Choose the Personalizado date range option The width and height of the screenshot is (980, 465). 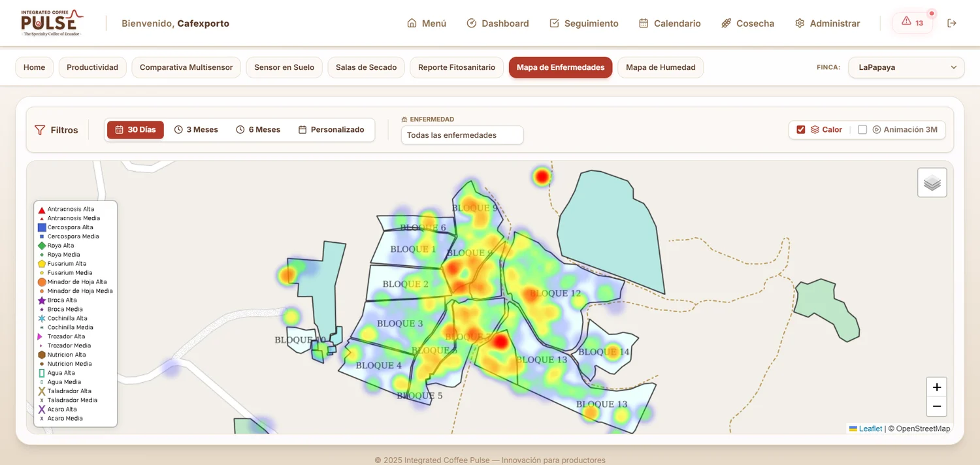coord(331,130)
